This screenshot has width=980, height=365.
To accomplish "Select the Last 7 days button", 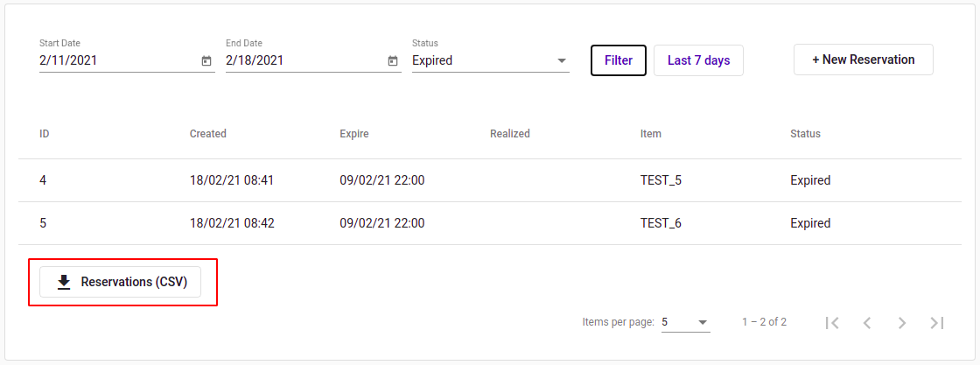I will click(699, 60).
